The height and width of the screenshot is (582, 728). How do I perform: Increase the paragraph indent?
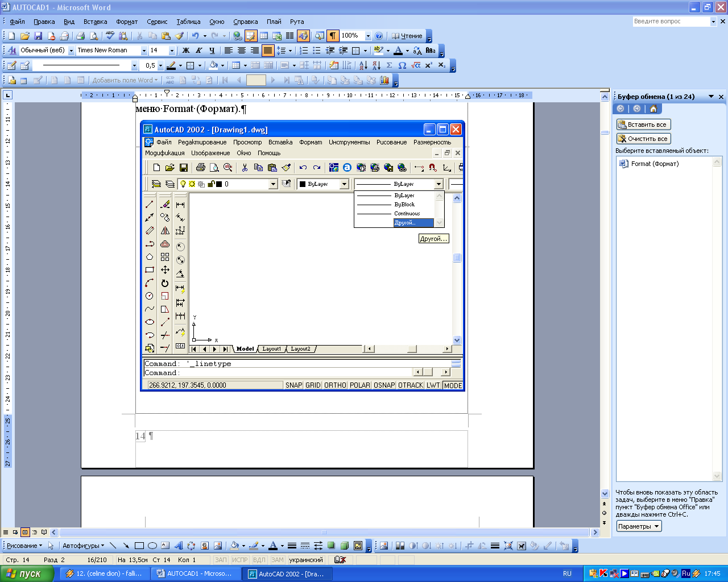343,51
